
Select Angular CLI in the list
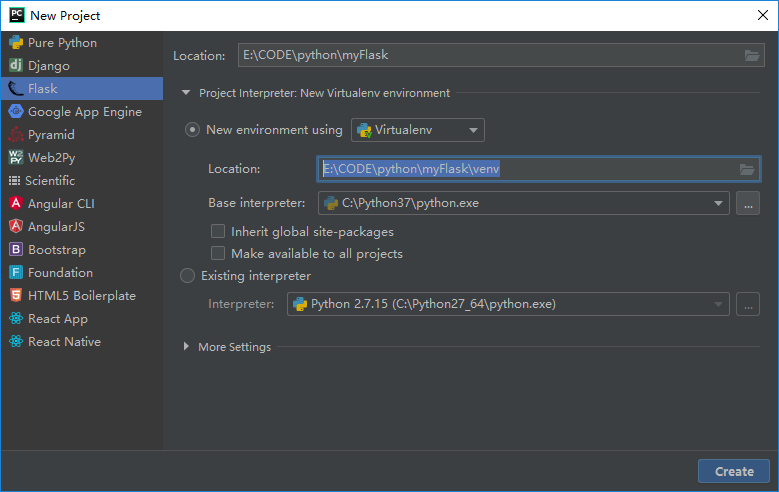point(82,203)
